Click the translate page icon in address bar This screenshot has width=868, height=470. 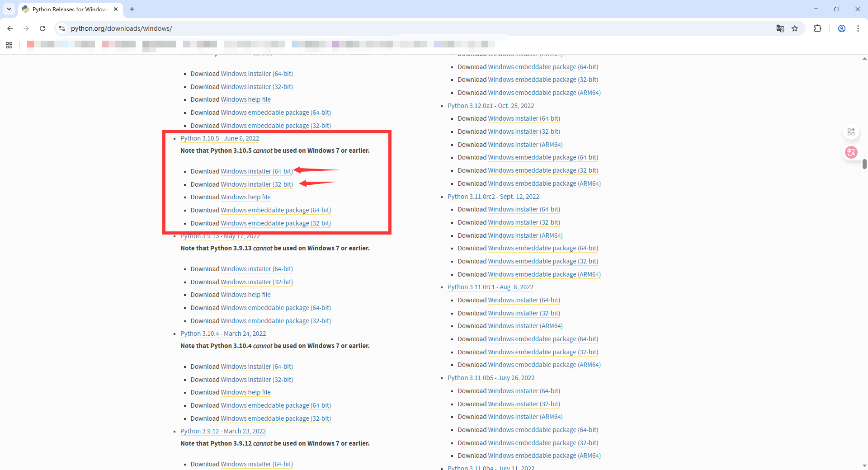(x=780, y=28)
